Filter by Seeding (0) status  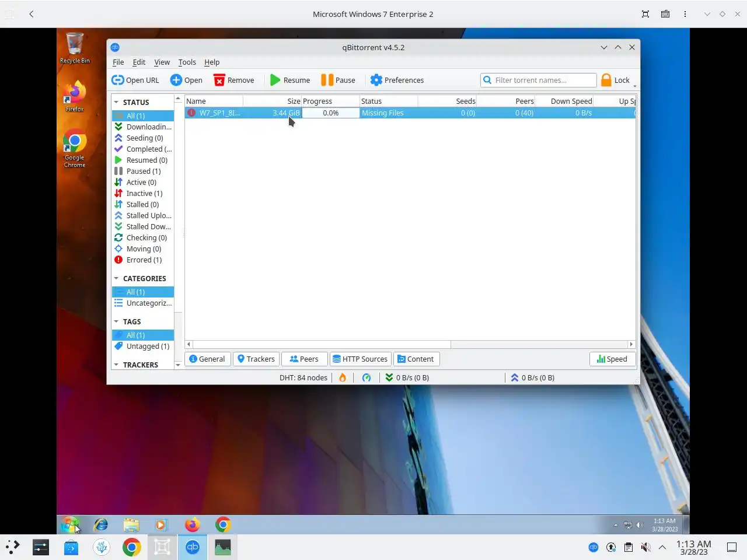click(x=143, y=138)
